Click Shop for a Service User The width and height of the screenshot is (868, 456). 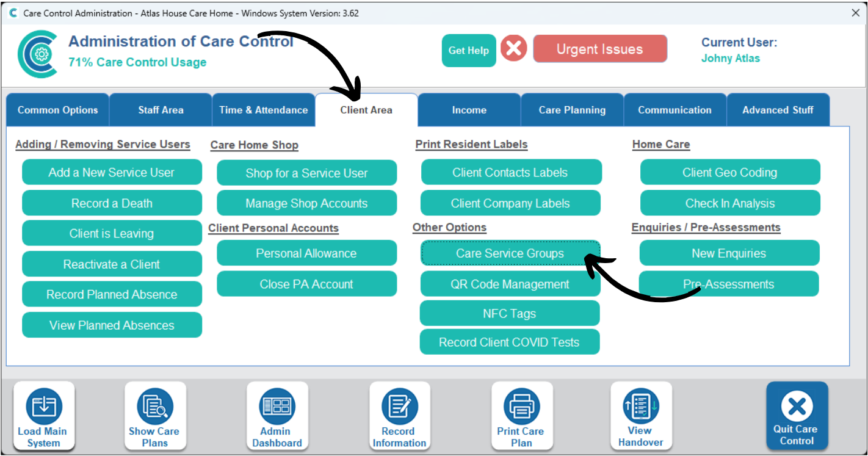306,173
